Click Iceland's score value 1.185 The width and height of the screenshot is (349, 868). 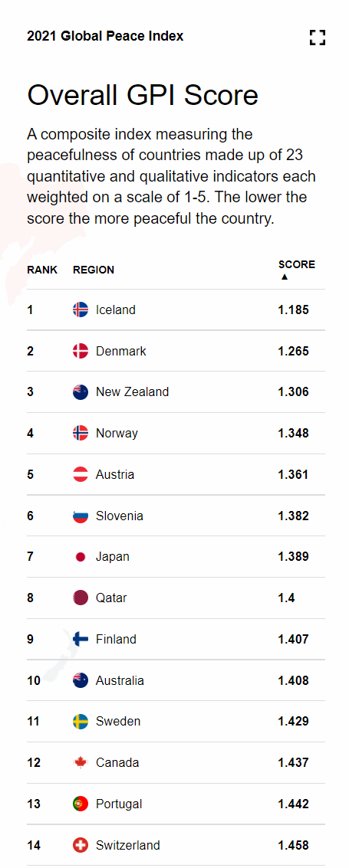[294, 310]
